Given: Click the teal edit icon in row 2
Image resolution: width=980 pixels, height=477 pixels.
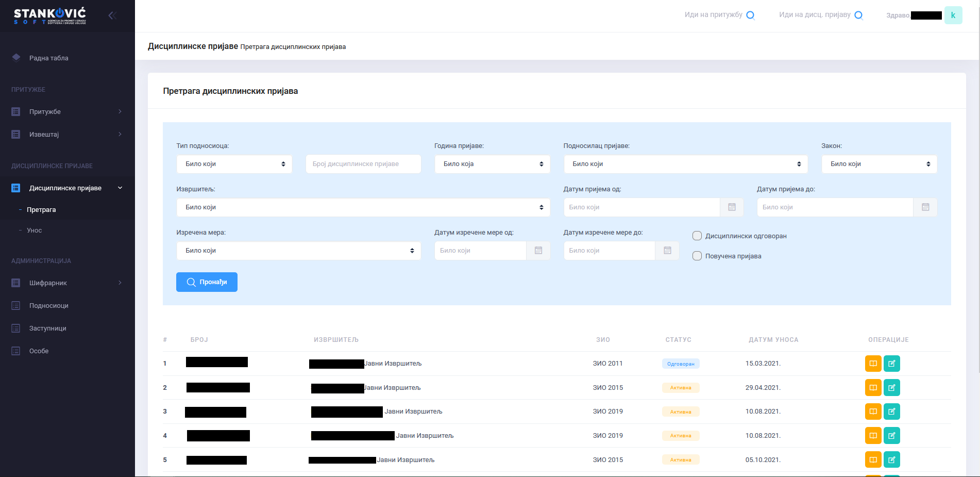Looking at the screenshot, I should [891, 388].
